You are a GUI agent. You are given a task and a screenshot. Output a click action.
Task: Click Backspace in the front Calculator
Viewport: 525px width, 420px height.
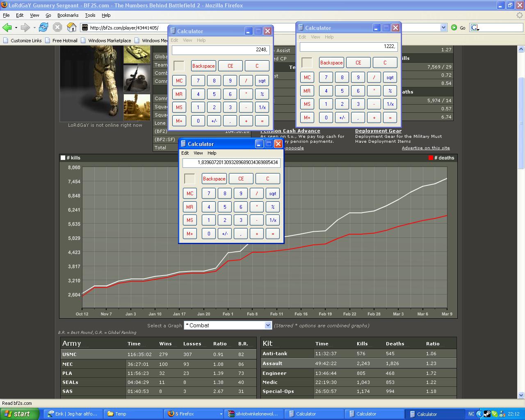tap(214, 179)
